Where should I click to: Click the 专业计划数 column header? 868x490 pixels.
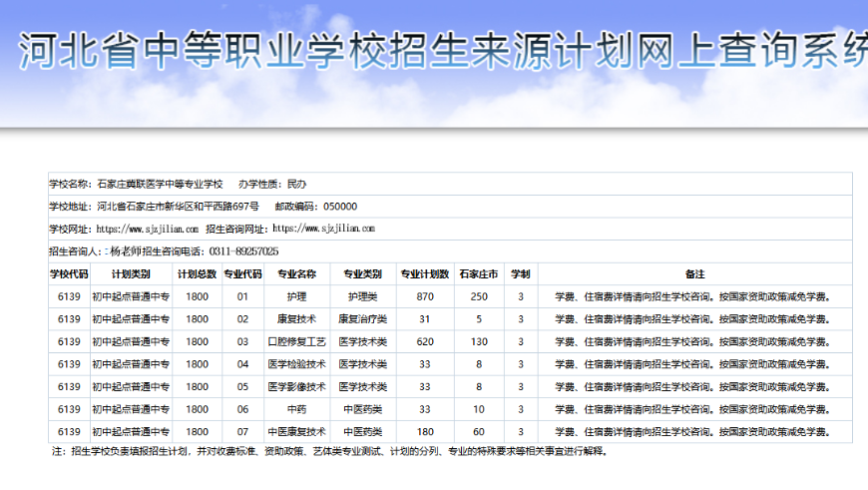point(425,274)
